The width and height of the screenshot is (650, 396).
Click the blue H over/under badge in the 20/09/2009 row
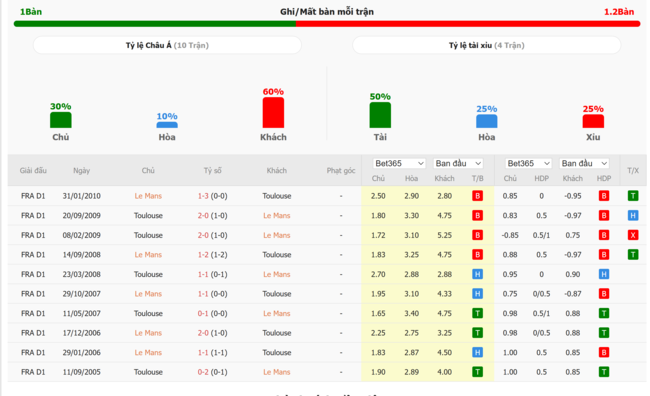633,215
